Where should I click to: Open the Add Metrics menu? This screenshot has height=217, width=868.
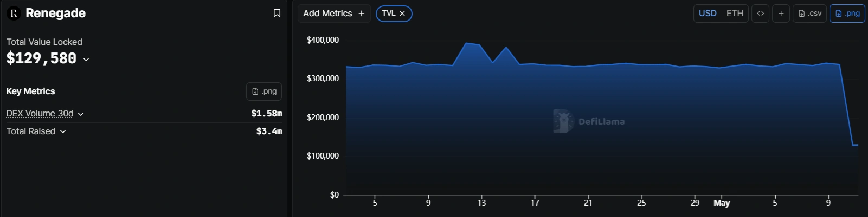(334, 14)
